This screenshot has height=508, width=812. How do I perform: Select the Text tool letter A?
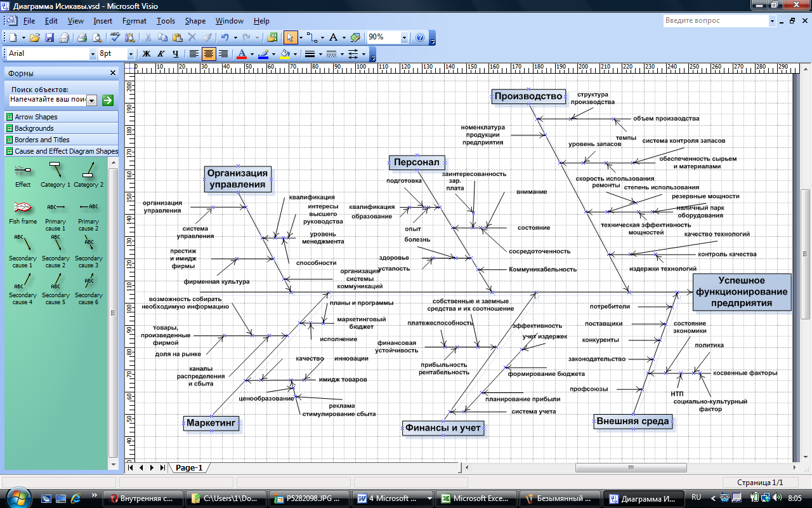(333, 37)
